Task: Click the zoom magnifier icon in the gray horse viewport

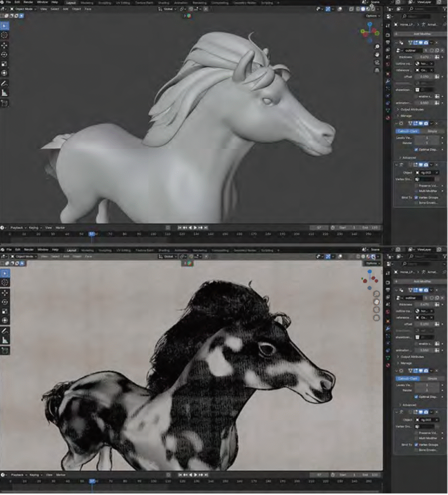Action: pos(377,46)
